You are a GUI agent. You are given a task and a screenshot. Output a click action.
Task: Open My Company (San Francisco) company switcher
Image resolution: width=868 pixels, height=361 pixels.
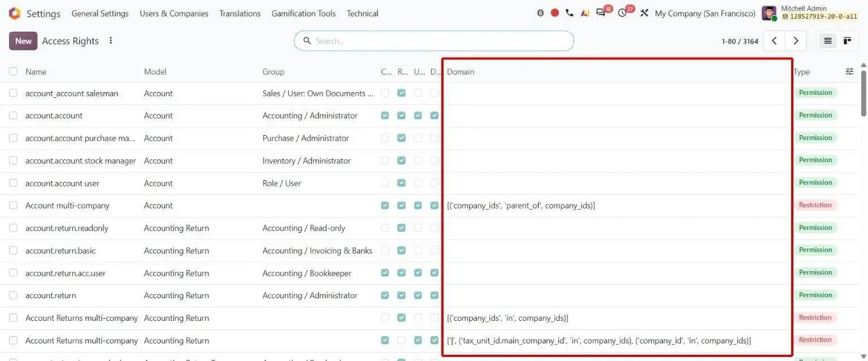[x=705, y=13]
